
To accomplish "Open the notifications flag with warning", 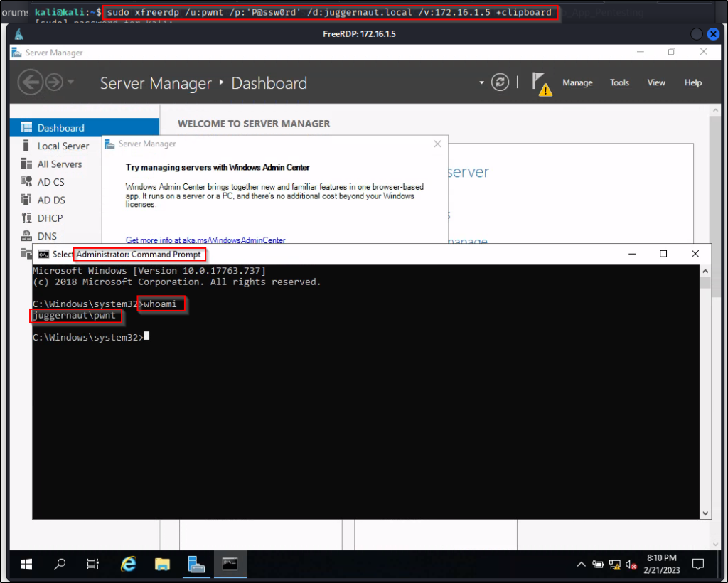I will [x=542, y=84].
